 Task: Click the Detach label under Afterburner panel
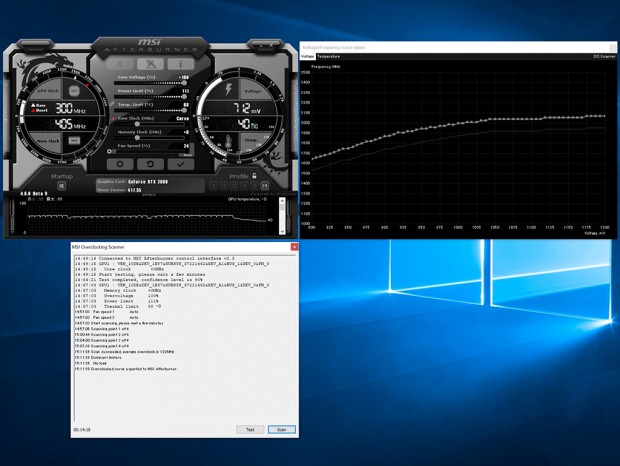coord(149,194)
